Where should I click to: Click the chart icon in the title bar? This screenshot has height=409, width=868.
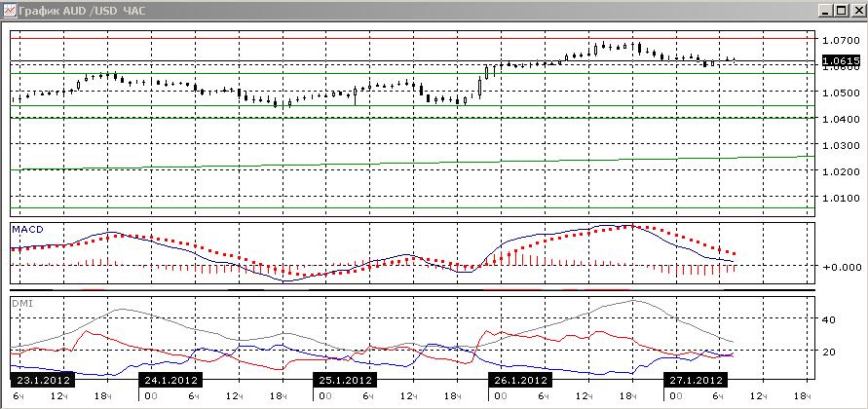10,10
